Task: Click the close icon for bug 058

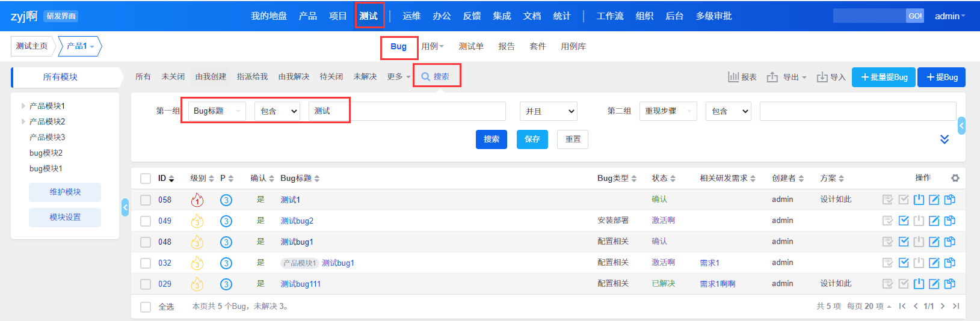Action: (919, 200)
